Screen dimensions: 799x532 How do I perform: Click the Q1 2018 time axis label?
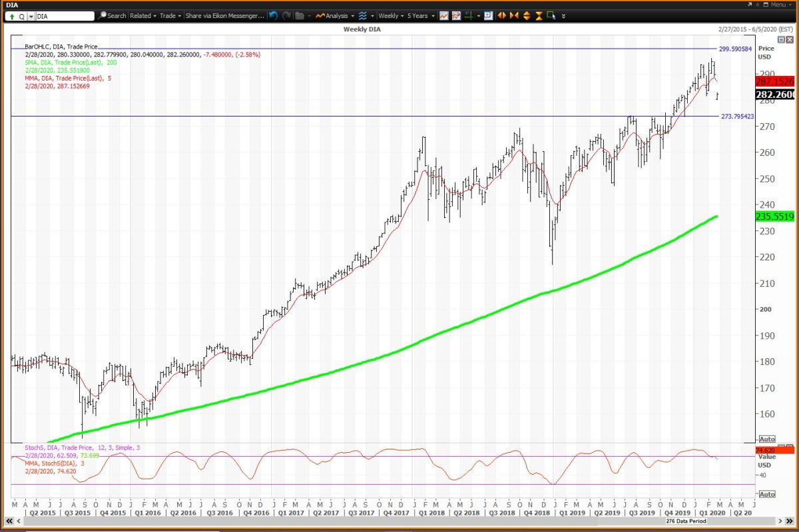(x=431, y=513)
